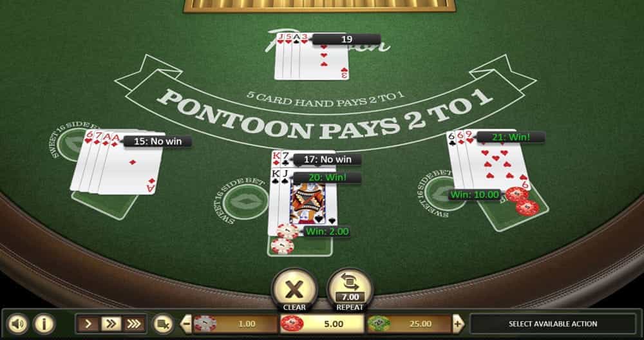The image size is (644, 340).
Task: Click the chip removal icon
Action: [163, 325]
